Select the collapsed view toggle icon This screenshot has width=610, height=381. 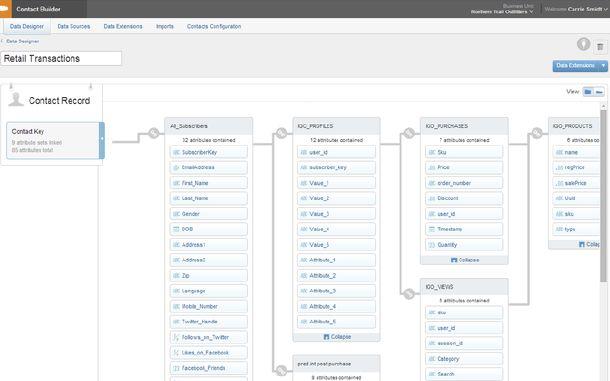click(599, 92)
